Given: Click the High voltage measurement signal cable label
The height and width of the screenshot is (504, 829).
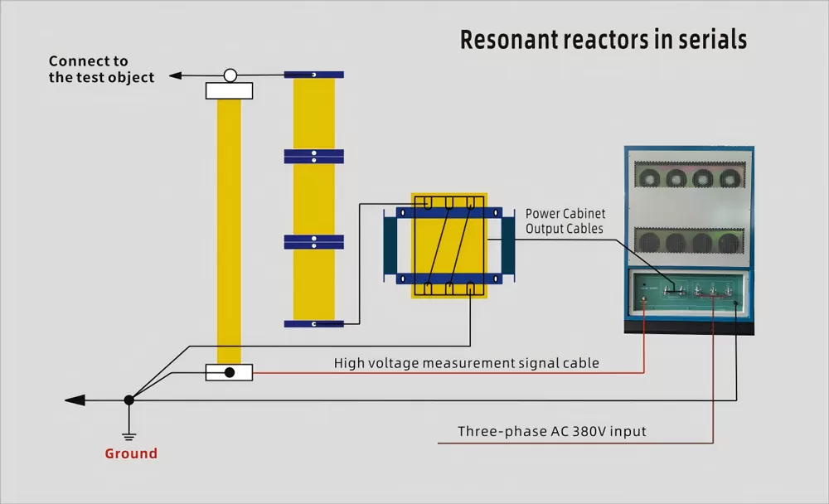Looking at the screenshot, I should (466, 363).
